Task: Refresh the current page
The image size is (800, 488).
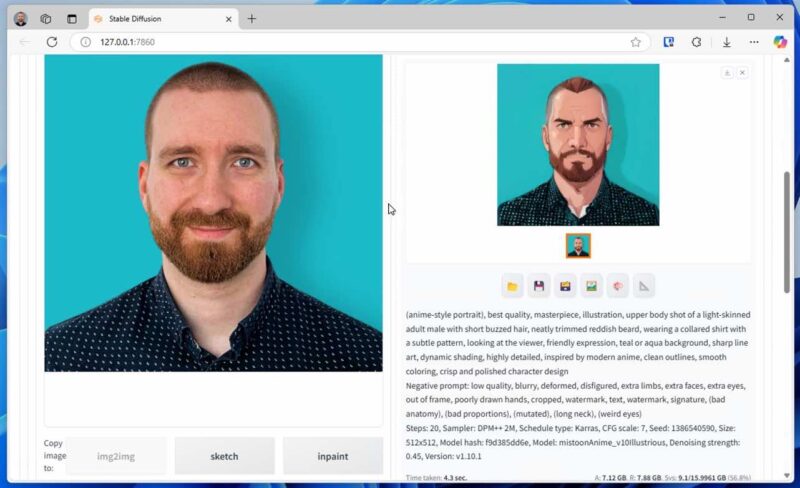Action: [x=52, y=42]
